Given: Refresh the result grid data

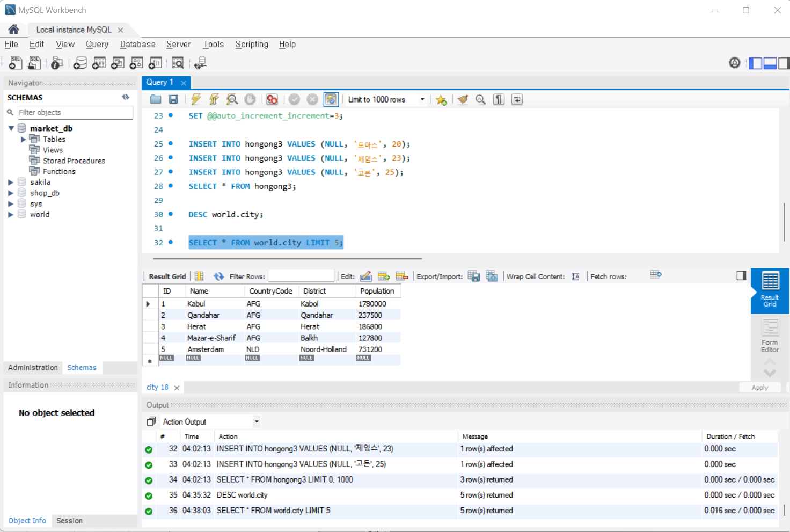Looking at the screenshot, I should pyautogui.click(x=218, y=276).
